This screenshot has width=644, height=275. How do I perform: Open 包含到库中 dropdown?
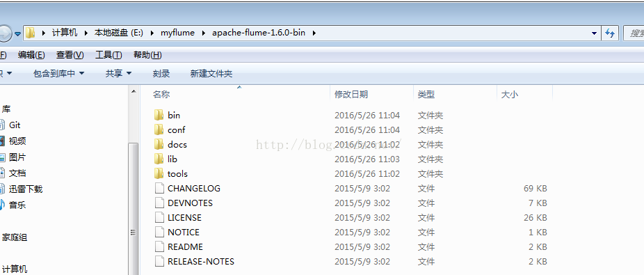[x=58, y=74]
